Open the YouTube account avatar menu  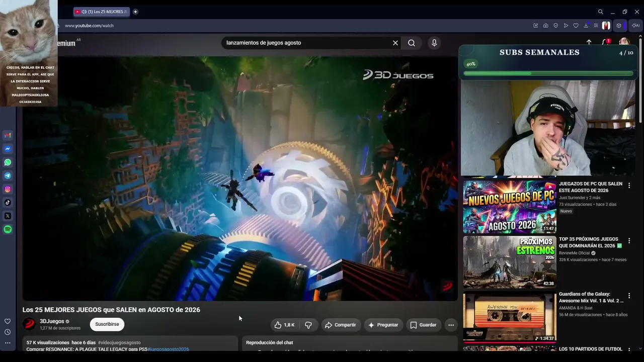click(x=624, y=42)
